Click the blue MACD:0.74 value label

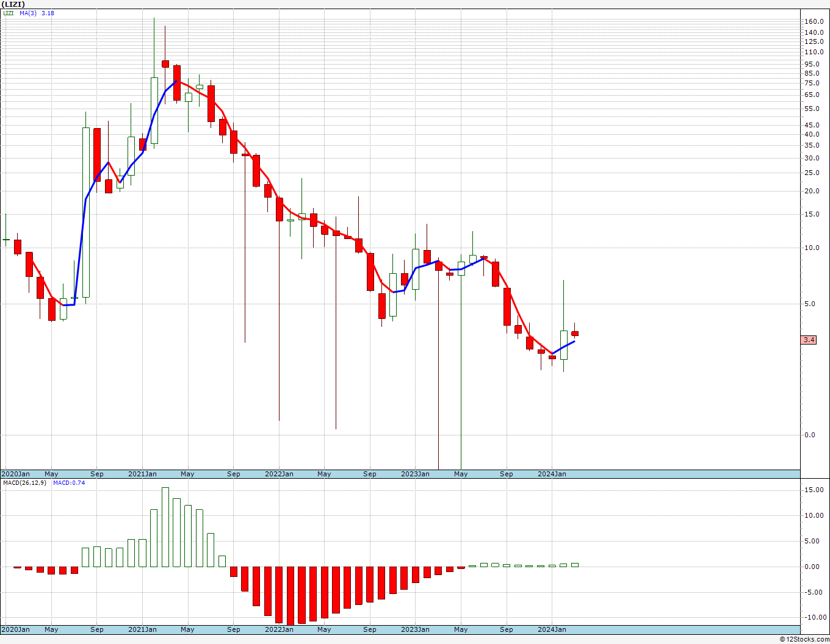(x=69, y=483)
